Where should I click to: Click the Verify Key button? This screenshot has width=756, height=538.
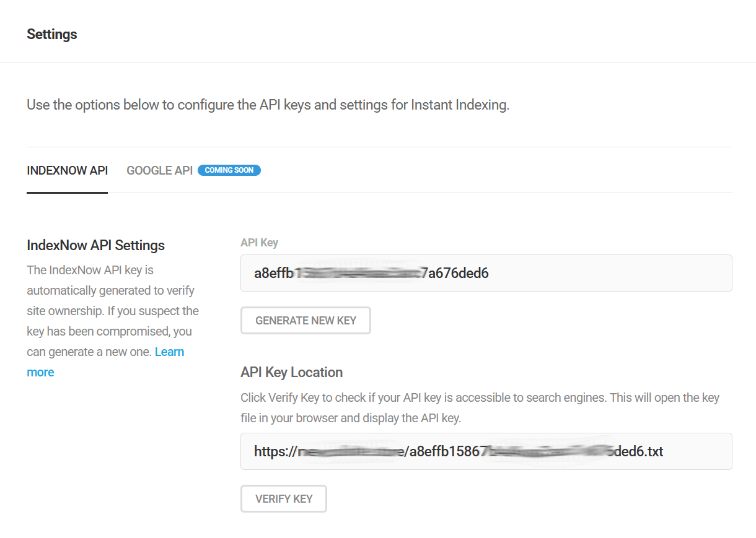[283, 499]
